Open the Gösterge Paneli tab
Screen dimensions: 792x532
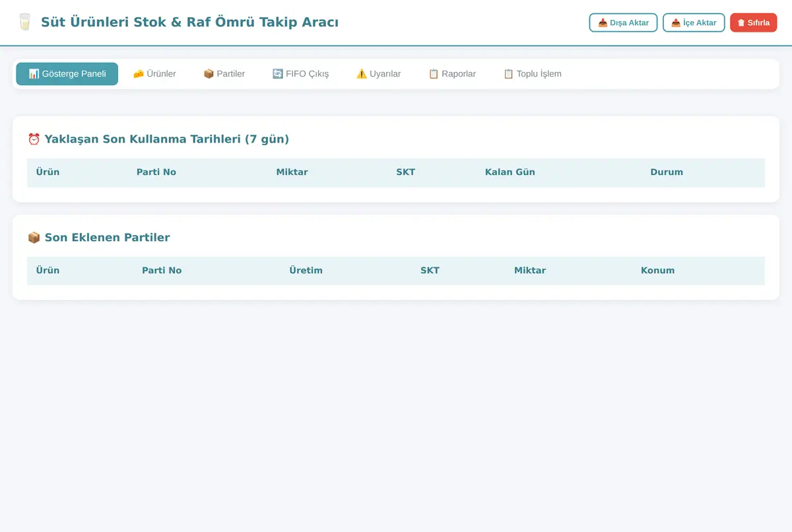(x=67, y=74)
